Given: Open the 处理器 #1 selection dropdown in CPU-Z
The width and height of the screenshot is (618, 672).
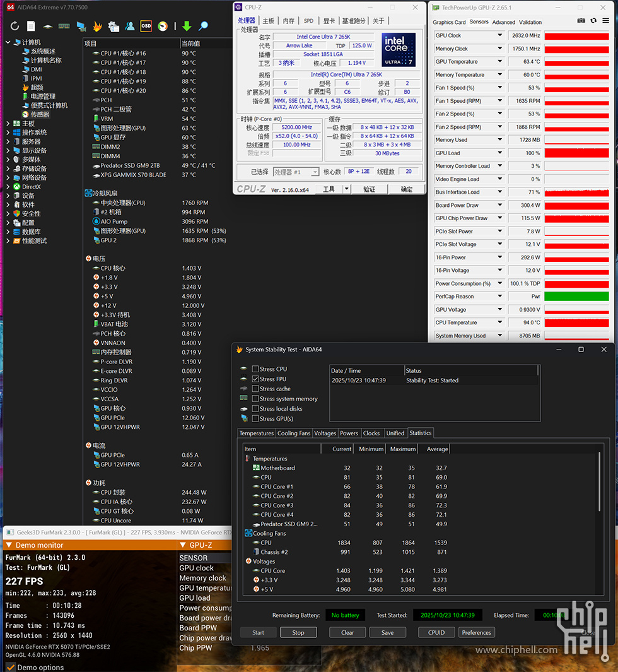Looking at the screenshot, I should [296, 172].
